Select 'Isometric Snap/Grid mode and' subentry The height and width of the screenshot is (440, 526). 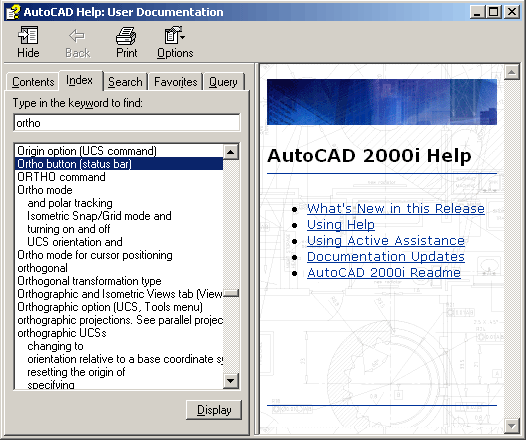pyautogui.click(x=119, y=216)
